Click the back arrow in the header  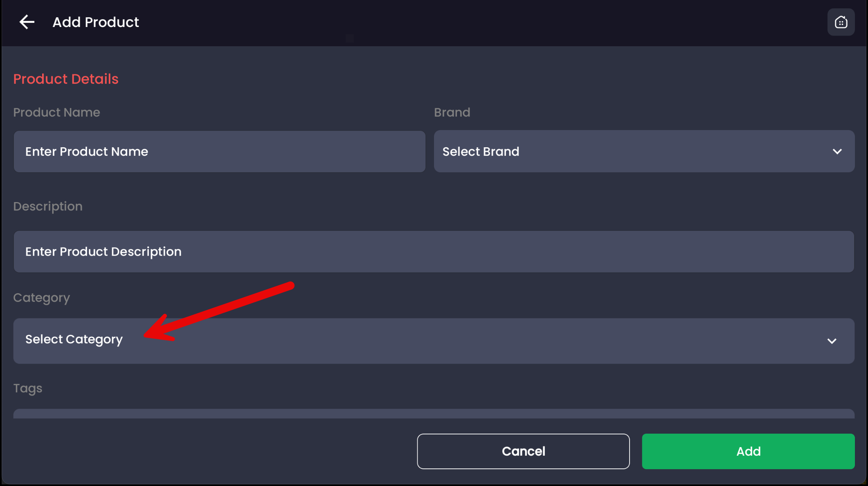27,22
